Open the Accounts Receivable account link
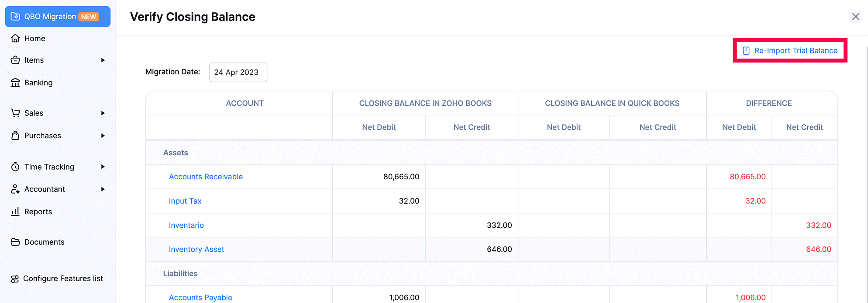The image size is (868, 303). point(206,177)
